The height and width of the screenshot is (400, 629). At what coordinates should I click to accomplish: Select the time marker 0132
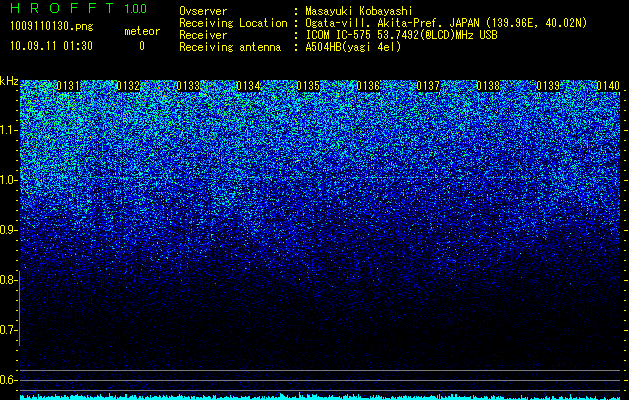128,86
